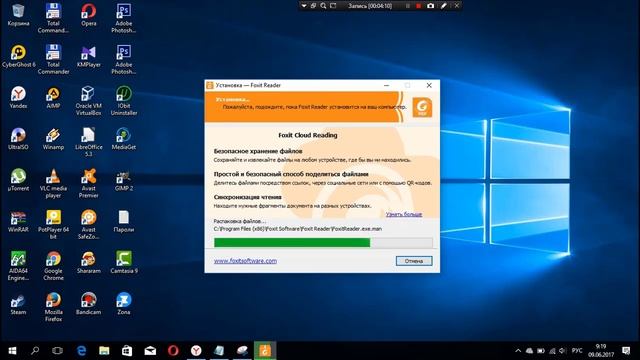Select the VLC media player icon

tap(53, 183)
